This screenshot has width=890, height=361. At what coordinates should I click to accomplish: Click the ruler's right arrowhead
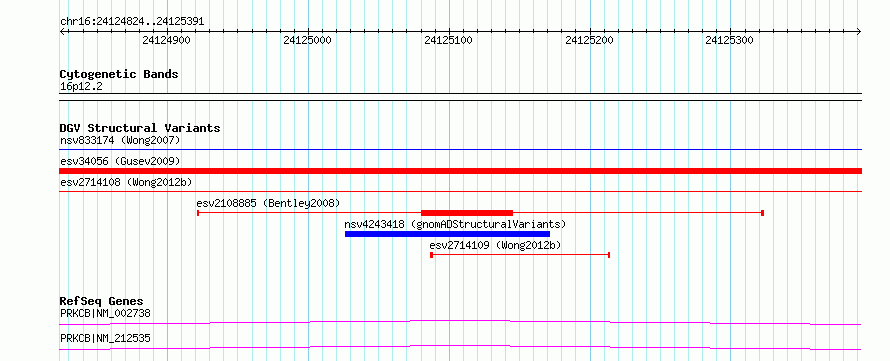[x=859, y=31]
